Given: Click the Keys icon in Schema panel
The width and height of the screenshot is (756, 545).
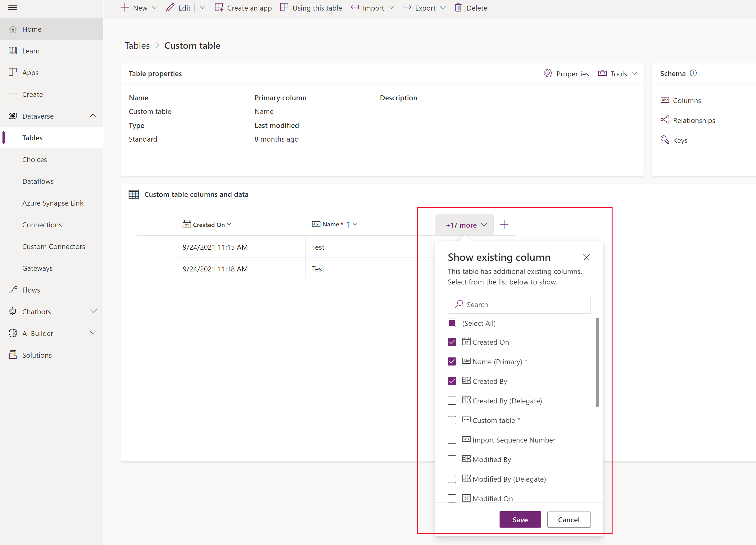Looking at the screenshot, I should [x=666, y=140].
